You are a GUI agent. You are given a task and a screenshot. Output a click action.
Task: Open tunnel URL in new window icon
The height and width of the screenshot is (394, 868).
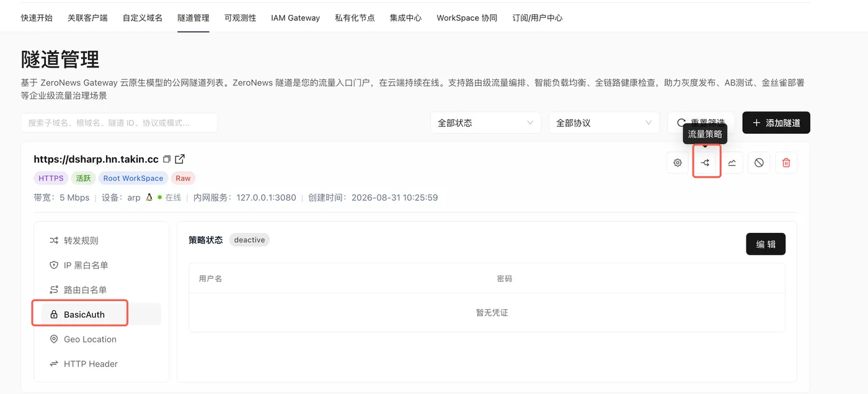click(180, 159)
